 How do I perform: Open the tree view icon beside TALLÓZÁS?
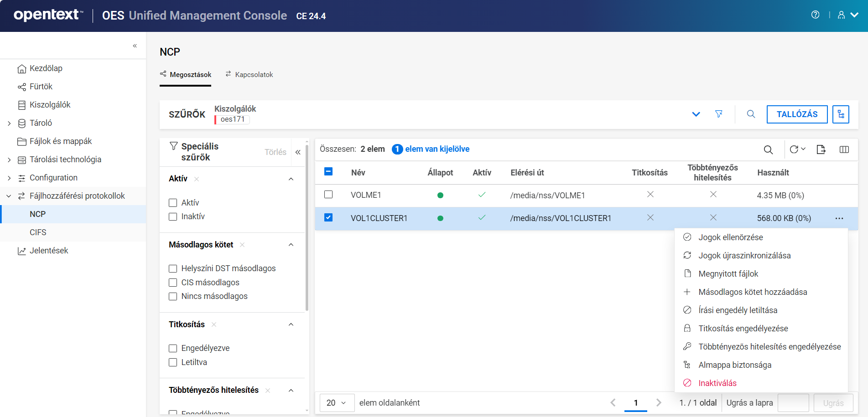(x=841, y=114)
